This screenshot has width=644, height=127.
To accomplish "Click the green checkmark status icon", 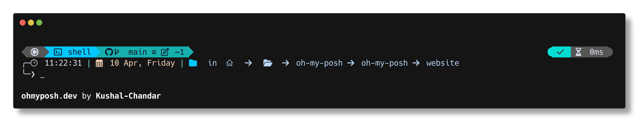I will pos(560,52).
